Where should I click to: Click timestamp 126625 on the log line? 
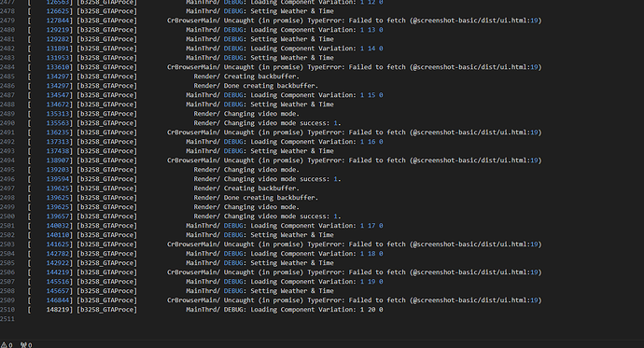(58, 11)
